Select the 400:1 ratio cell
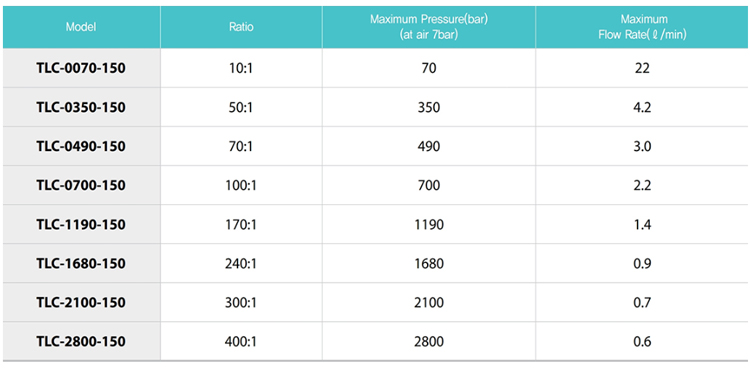 241,341
